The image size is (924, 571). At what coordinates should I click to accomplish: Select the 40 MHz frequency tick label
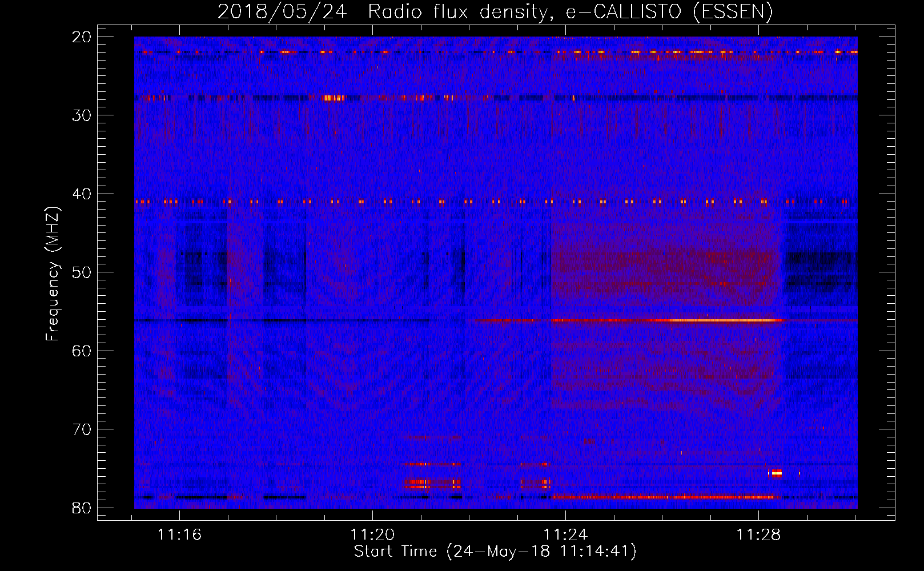(82, 194)
